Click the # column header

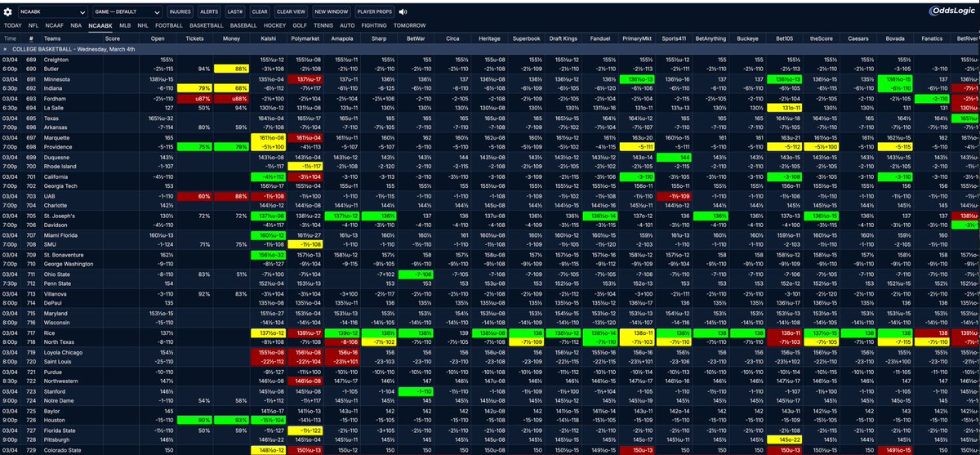click(x=32, y=38)
